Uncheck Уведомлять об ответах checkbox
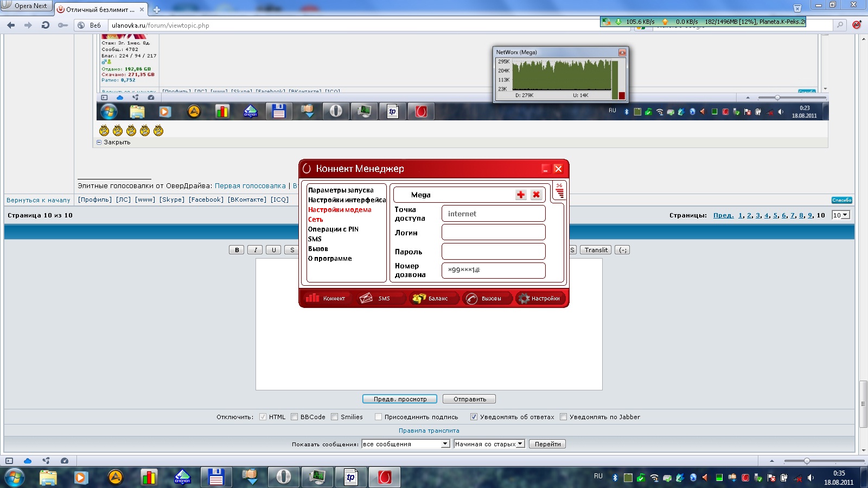Screen dimensions: 868x488 pyautogui.click(x=474, y=417)
